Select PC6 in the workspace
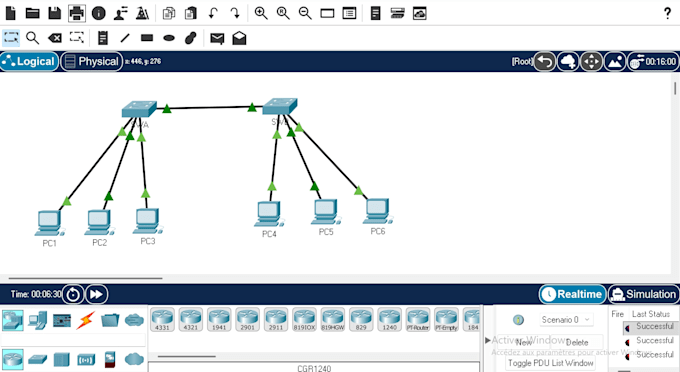Viewport: 680px width, 372px height. pyautogui.click(x=377, y=211)
